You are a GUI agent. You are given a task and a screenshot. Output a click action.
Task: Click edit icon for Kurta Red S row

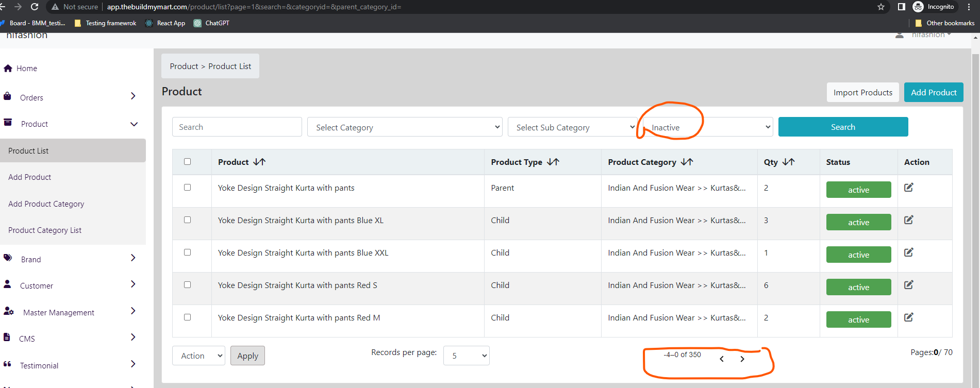tap(909, 285)
